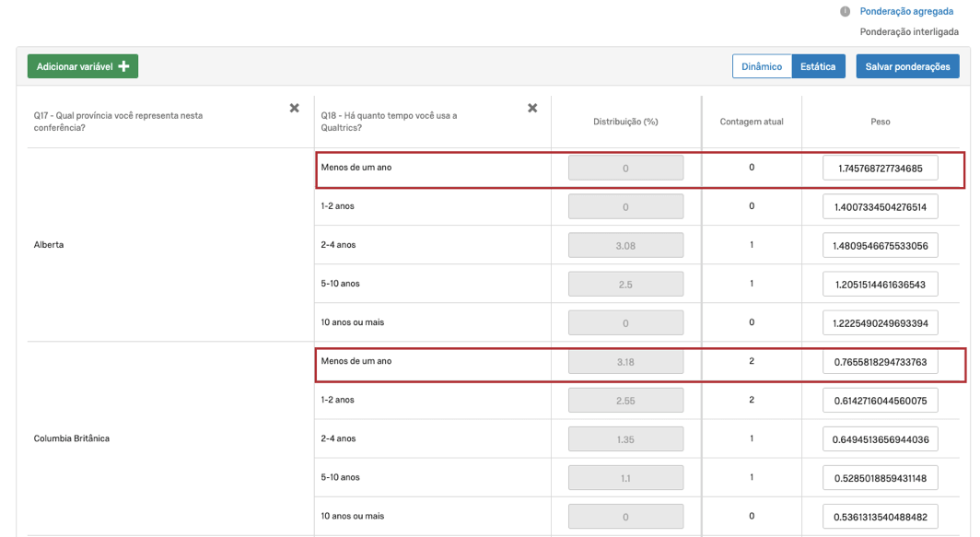980x537 pixels.
Task: Click the plus icon on Adicionar variável
Action: pos(124,66)
